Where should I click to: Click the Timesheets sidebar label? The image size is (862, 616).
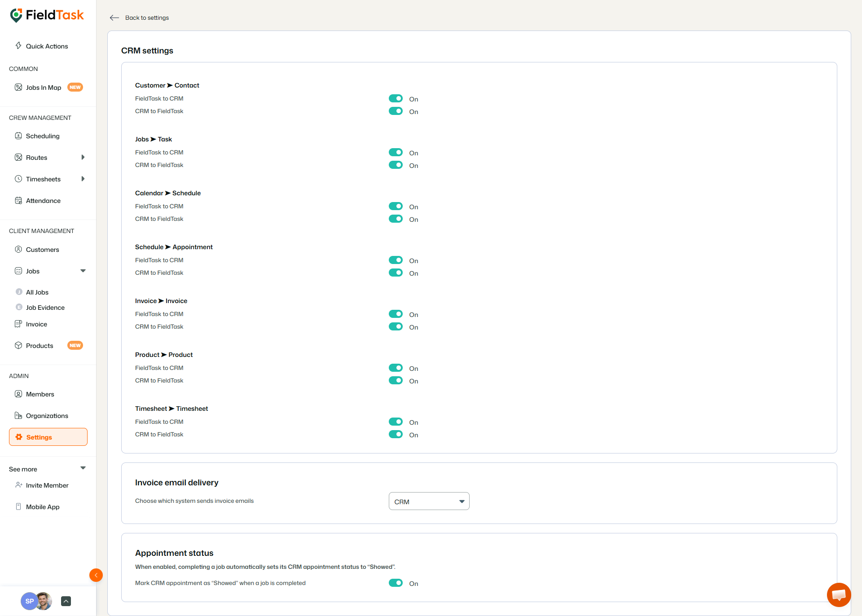tap(43, 179)
